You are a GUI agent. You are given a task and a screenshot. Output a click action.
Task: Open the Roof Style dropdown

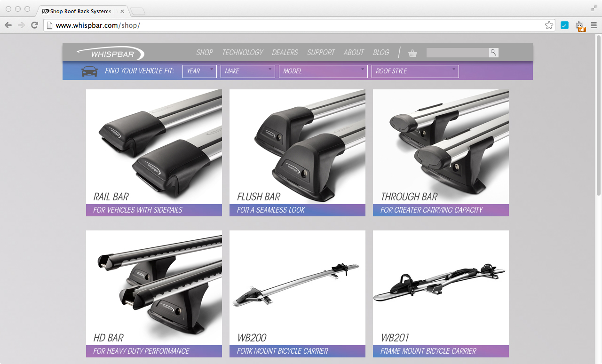(x=415, y=71)
